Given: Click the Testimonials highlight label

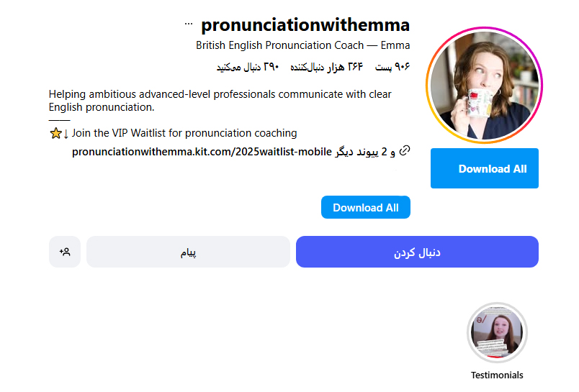Looking at the screenshot, I should tap(497, 375).
